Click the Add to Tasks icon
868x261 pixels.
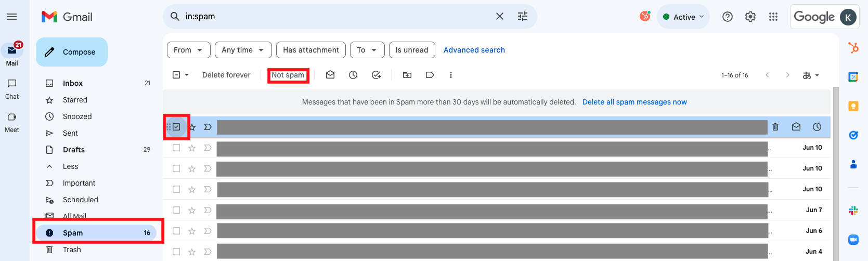point(376,75)
